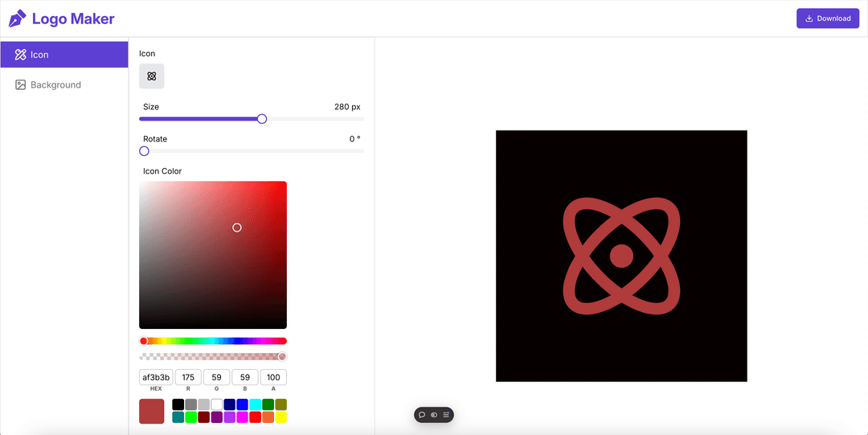Click the Icon Color label

pyautogui.click(x=162, y=171)
